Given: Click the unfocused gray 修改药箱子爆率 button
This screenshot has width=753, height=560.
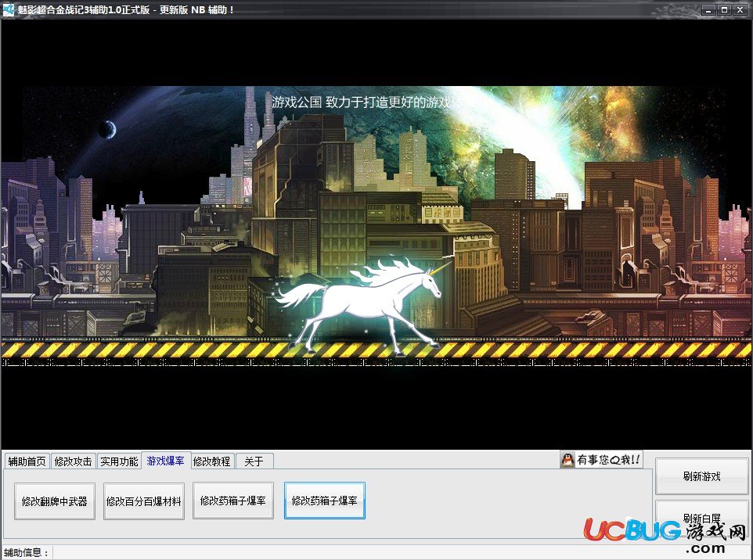Looking at the screenshot, I should pos(233,501).
